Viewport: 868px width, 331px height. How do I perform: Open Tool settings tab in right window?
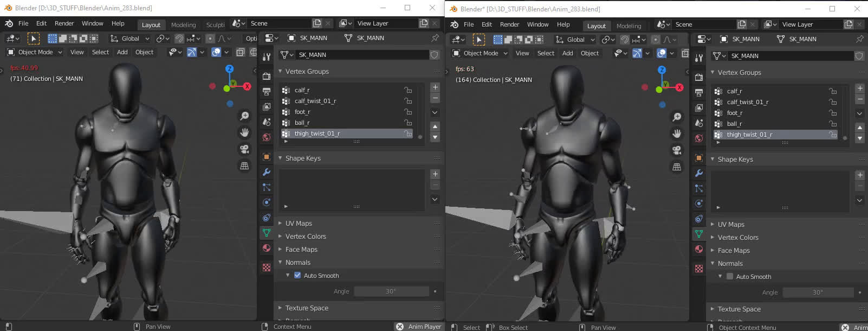(x=699, y=58)
